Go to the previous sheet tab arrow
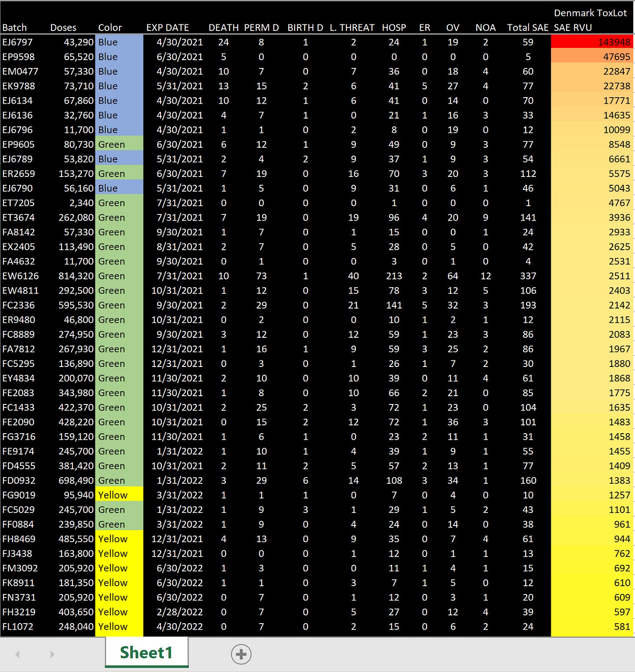Image resolution: width=635 pixels, height=672 pixels. 17,654
